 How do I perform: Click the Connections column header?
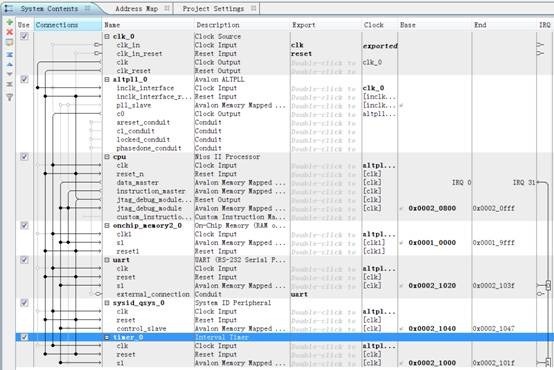[x=67, y=25]
